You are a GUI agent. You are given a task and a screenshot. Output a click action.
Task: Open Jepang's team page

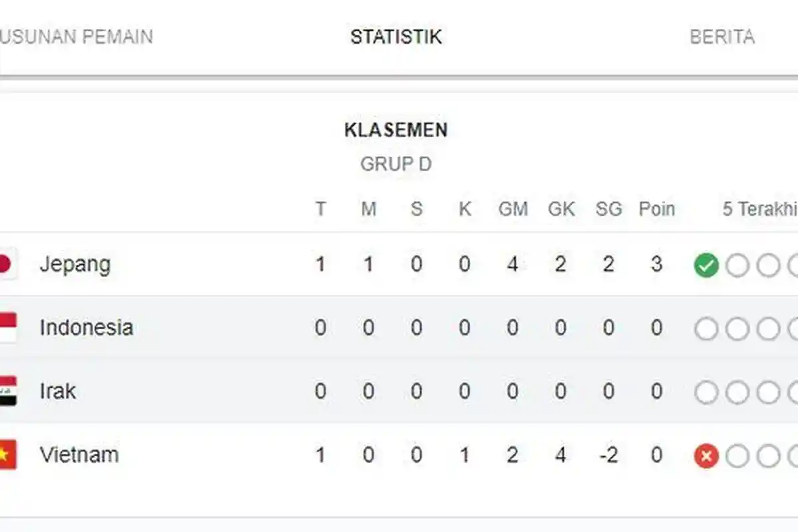(77, 263)
